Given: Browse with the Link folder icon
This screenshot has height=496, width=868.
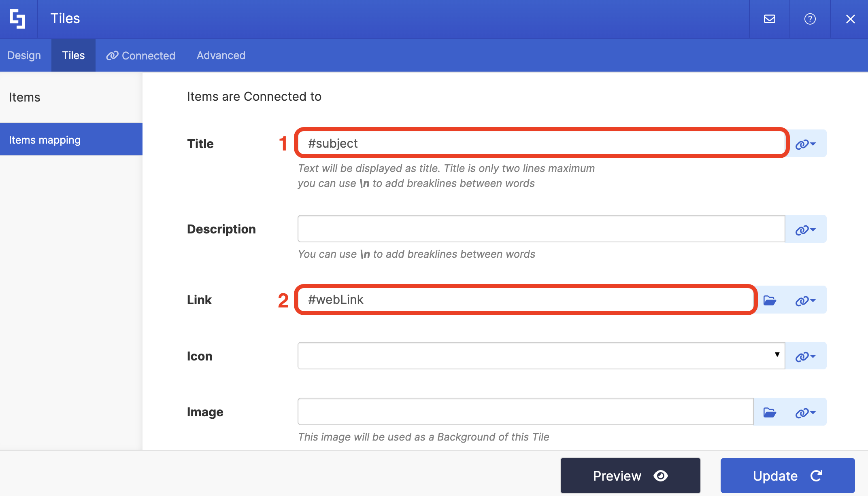Looking at the screenshot, I should click(x=769, y=300).
